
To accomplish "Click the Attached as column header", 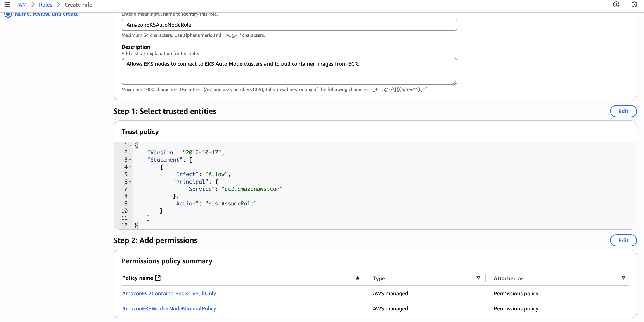I will [508, 278].
